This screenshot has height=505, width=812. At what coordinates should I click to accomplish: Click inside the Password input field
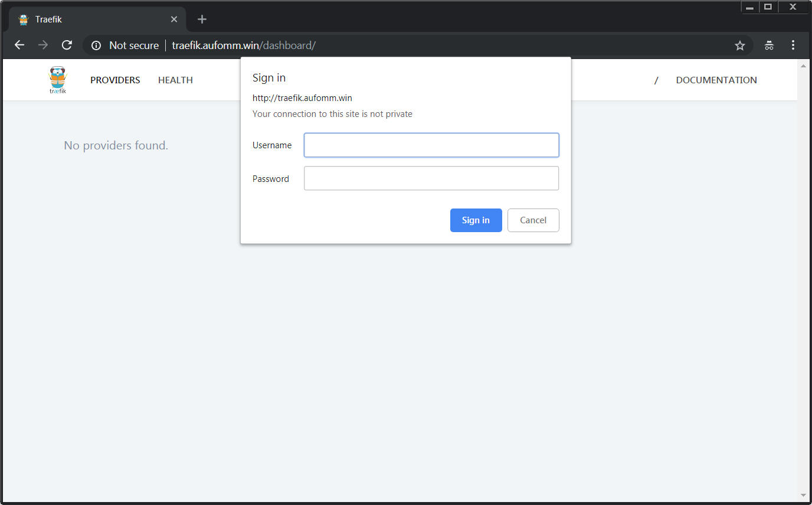(x=431, y=178)
